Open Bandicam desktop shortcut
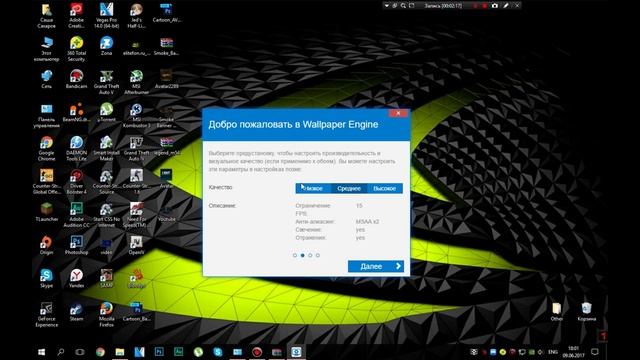The height and width of the screenshot is (360, 640). click(76, 79)
